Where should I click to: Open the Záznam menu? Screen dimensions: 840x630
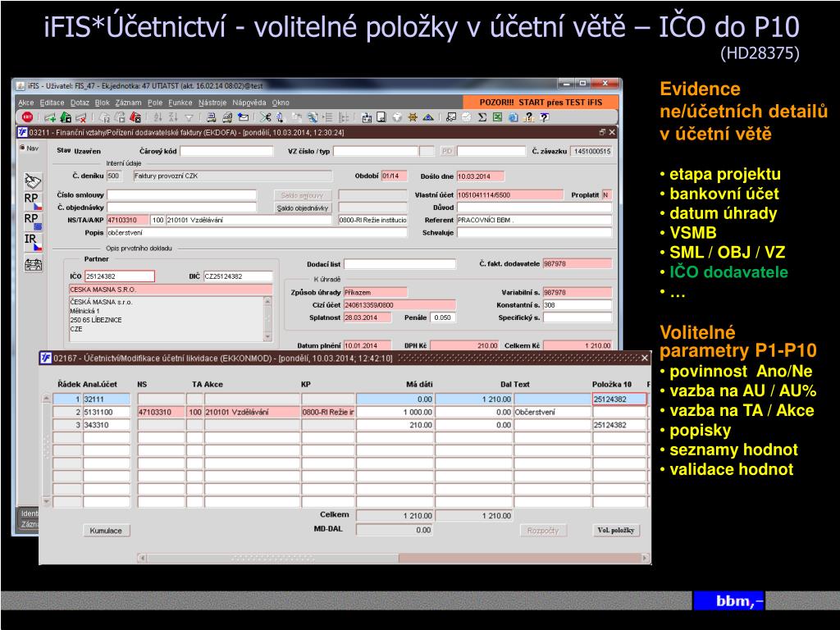(x=129, y=103)
